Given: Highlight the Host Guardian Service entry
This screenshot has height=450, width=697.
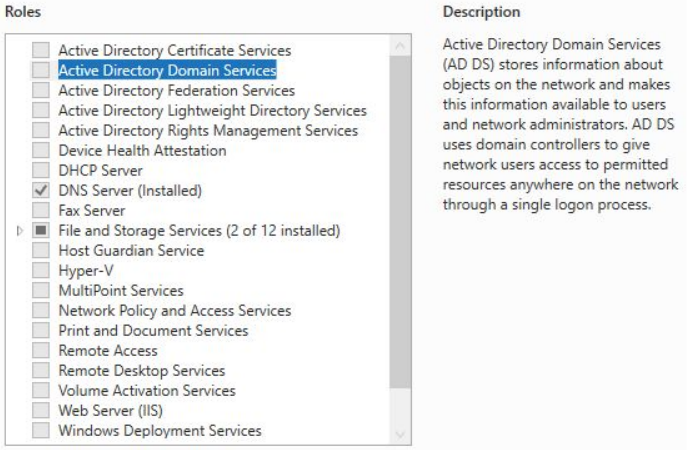Looking at the screenshot, I should [x=131, y=250].
